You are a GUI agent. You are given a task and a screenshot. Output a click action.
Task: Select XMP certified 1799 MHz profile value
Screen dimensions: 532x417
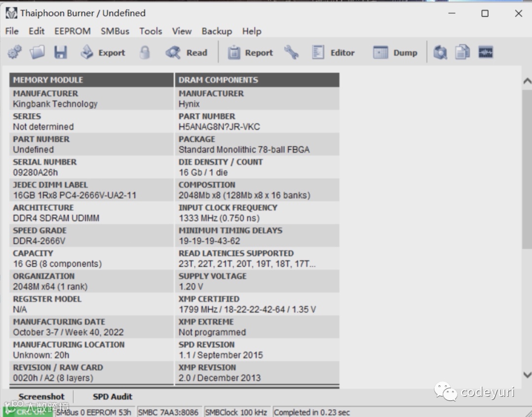(247, 310)
